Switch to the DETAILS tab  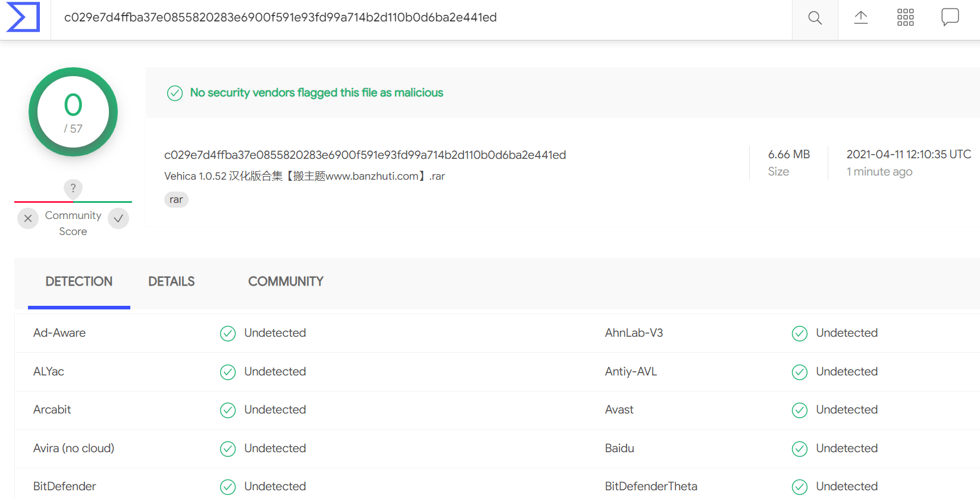(171, 281)
